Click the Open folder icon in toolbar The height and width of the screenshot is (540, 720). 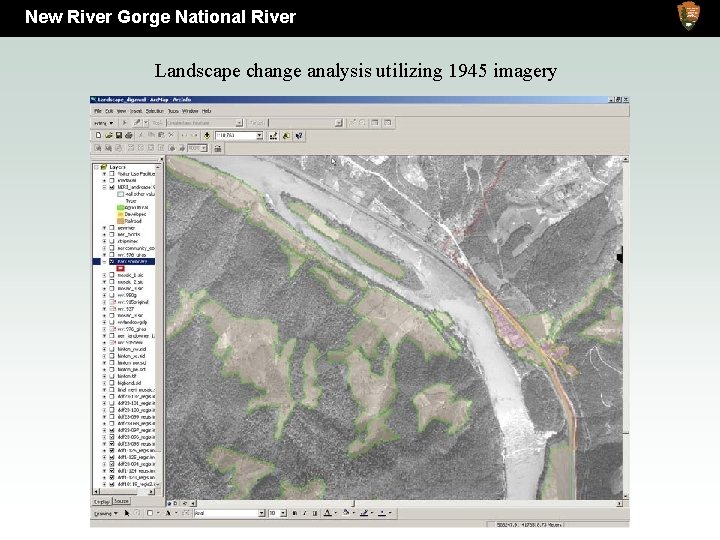click(109, 135)
